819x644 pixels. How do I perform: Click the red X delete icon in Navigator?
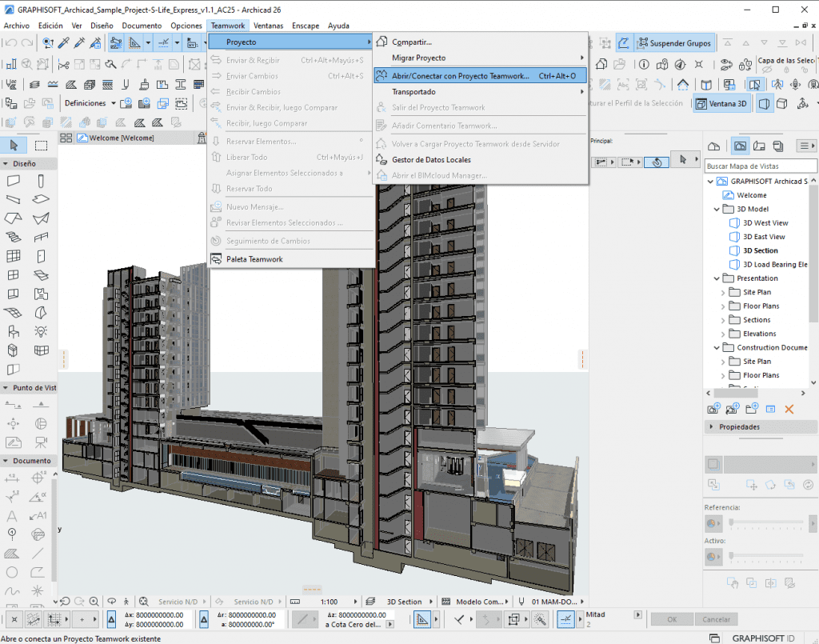point(789,409)
